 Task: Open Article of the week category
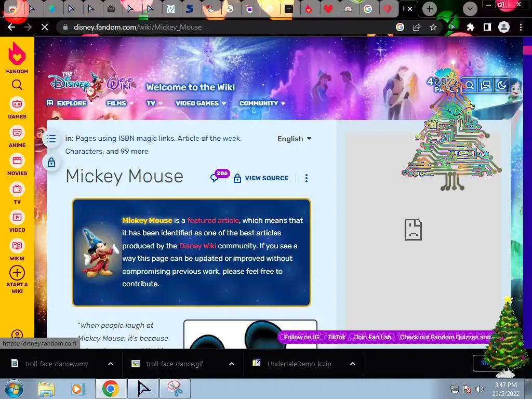(x=209, y=138)
